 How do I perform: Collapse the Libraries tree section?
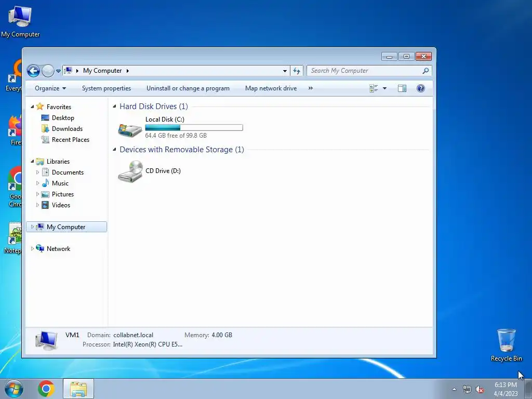pos(32,162)
